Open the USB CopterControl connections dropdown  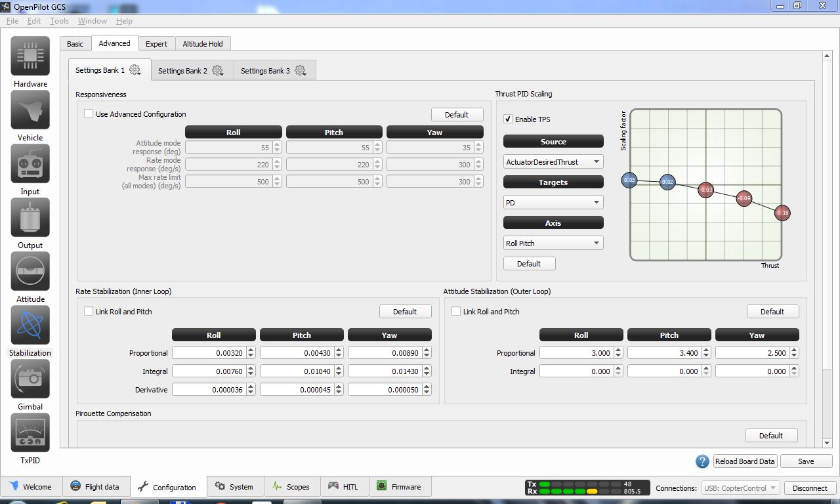click(x=741, y=488)
